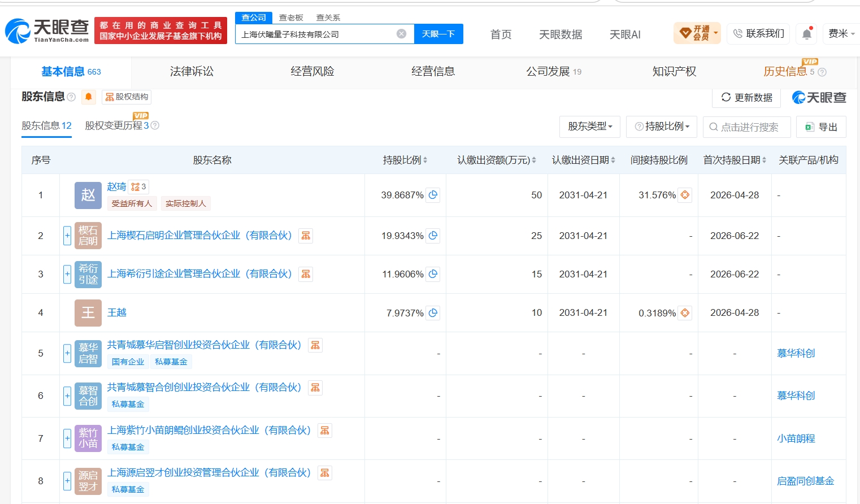The height and width of the screenshot is (504, 860).
Task: Click the 更新数据 refresh button
Action: coord(746,98)
